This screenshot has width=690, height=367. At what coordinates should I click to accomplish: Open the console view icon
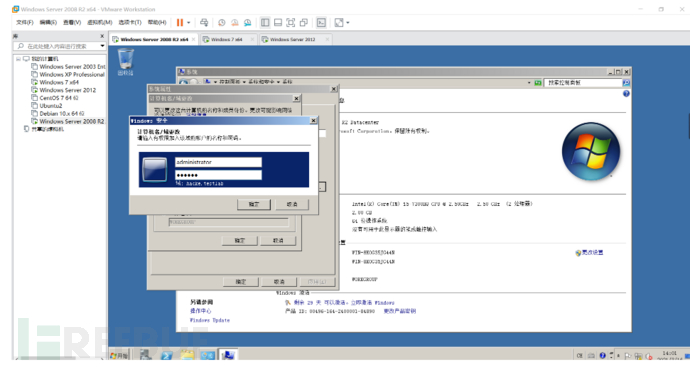(321, 22)
